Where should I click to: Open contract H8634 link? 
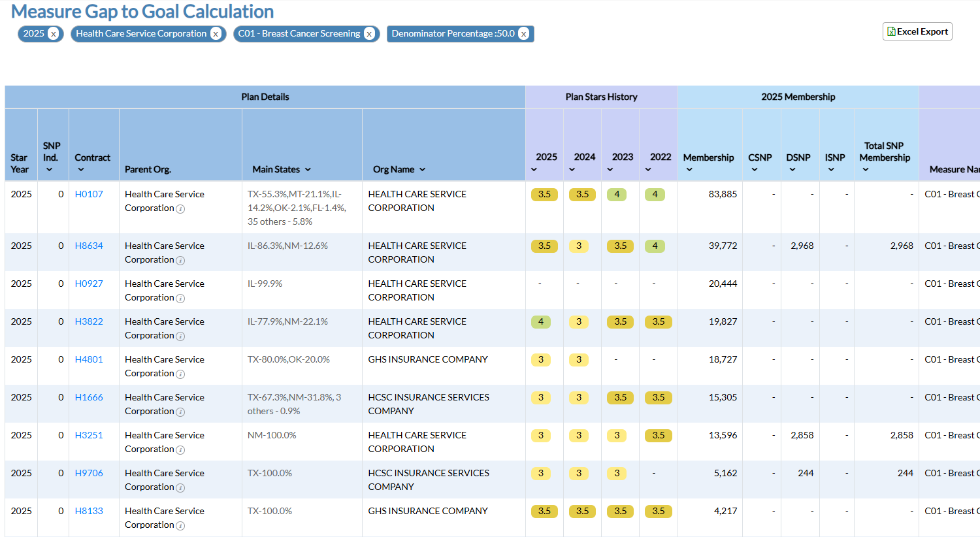click(x=89, y=246)
